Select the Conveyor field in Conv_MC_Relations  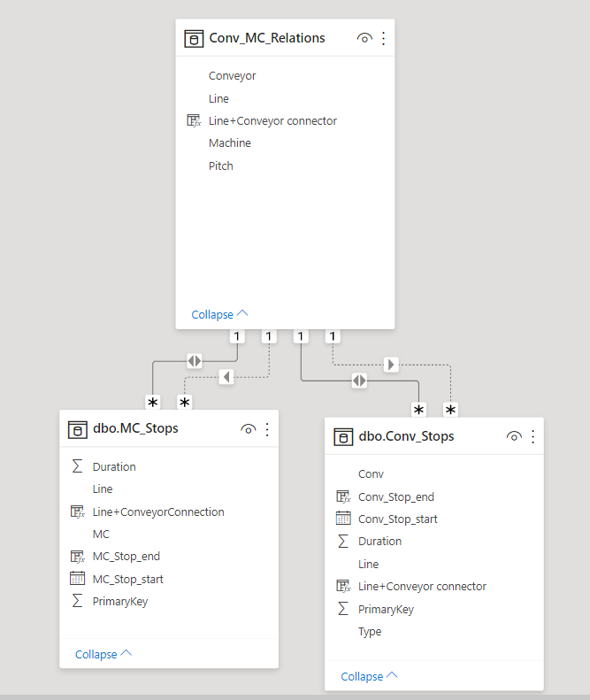[x=232, y=76]
